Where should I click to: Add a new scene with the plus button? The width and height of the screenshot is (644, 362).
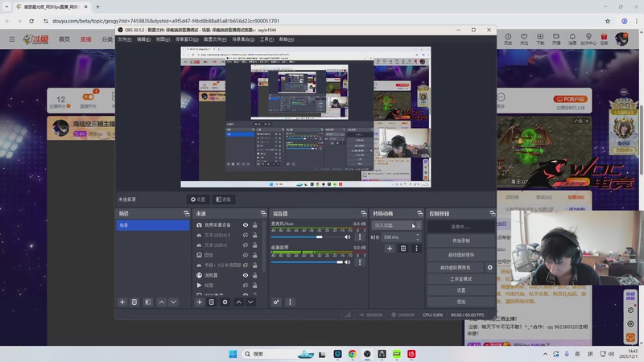click(x=122, y=302)
